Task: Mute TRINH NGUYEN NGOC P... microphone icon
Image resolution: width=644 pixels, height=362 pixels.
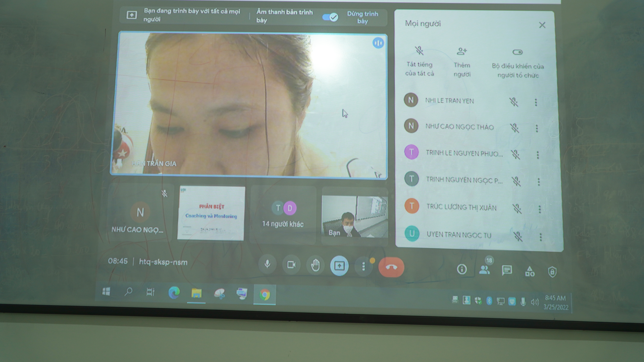Action: (x=516, y=181)
